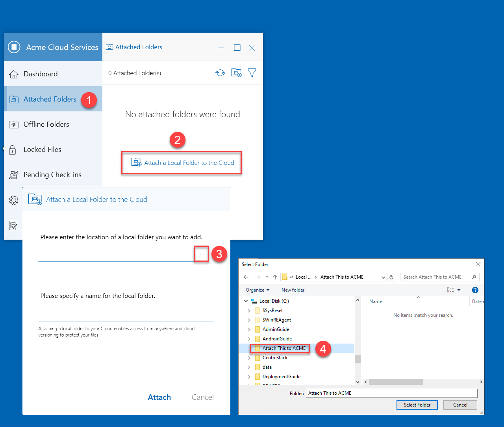Open the help question mark icon
Viewport: 504px width, 427px height.
[475, 290]
